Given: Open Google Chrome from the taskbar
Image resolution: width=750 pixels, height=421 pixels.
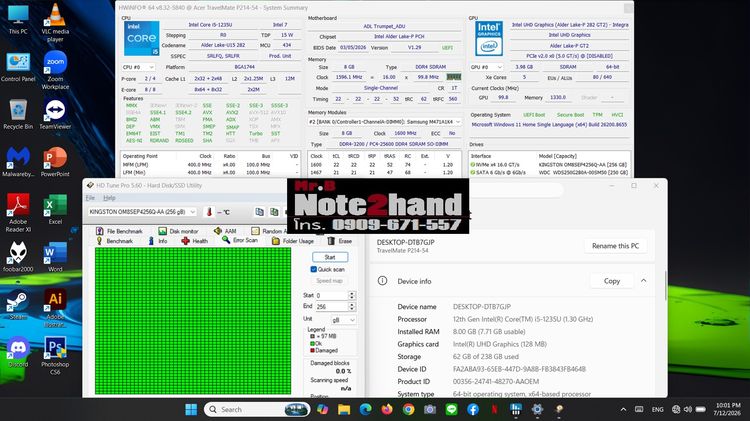Looking at the screenshot, I should 408,410.
